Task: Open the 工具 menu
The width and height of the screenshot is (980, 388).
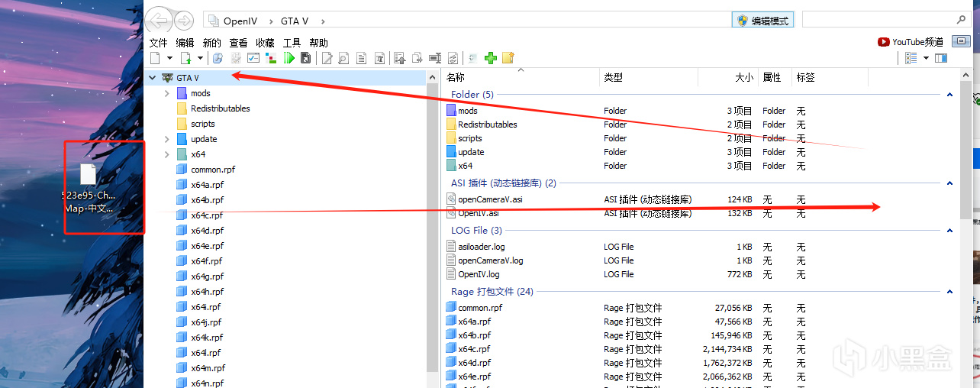Action: pos(292,43)
